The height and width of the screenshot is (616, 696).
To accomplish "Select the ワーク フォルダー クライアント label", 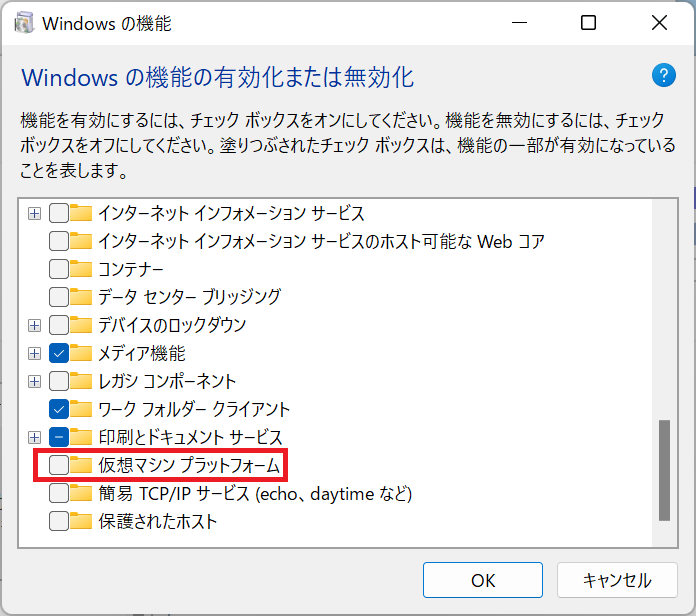I will (x=194, y=409).
